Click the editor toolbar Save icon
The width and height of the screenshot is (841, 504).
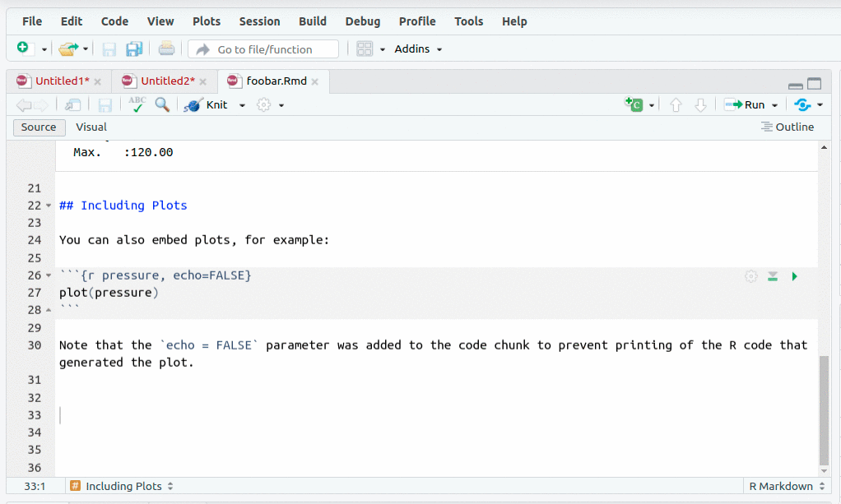point(105,105)
